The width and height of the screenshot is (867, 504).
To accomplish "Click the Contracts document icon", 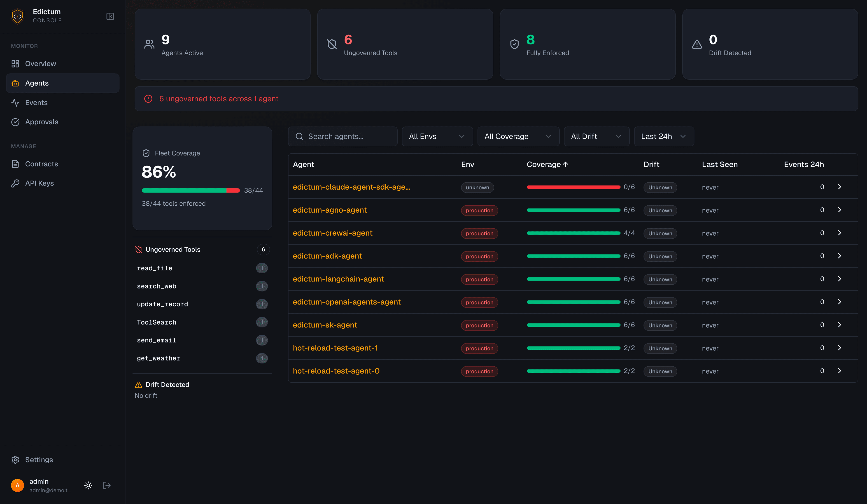I will (15, 164).
